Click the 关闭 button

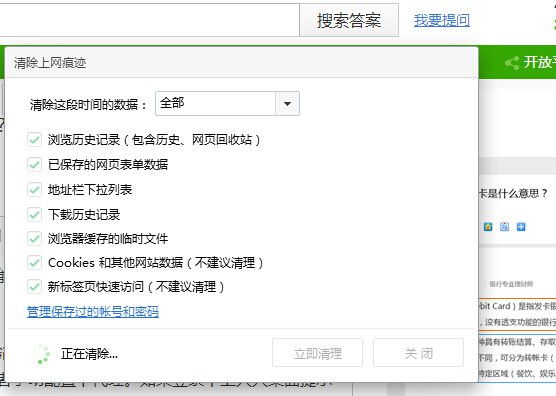click(418, 352)
